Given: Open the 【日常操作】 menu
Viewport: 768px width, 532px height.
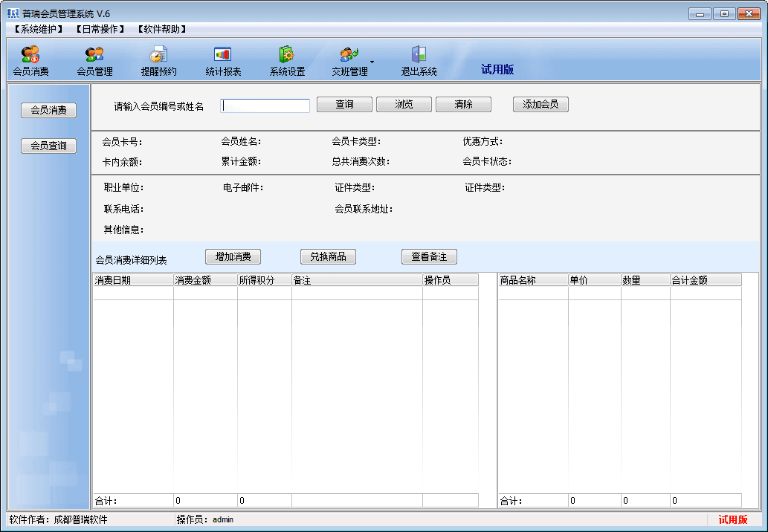Looking at the screenshot, I should (x=100, y=30).
